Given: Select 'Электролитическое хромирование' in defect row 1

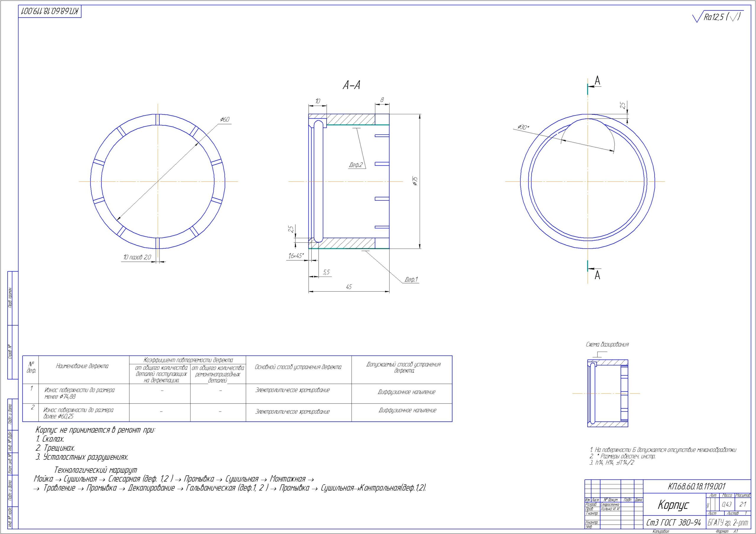Looking at the screenshot, I should pyautogui.click(x=292, y=390).
